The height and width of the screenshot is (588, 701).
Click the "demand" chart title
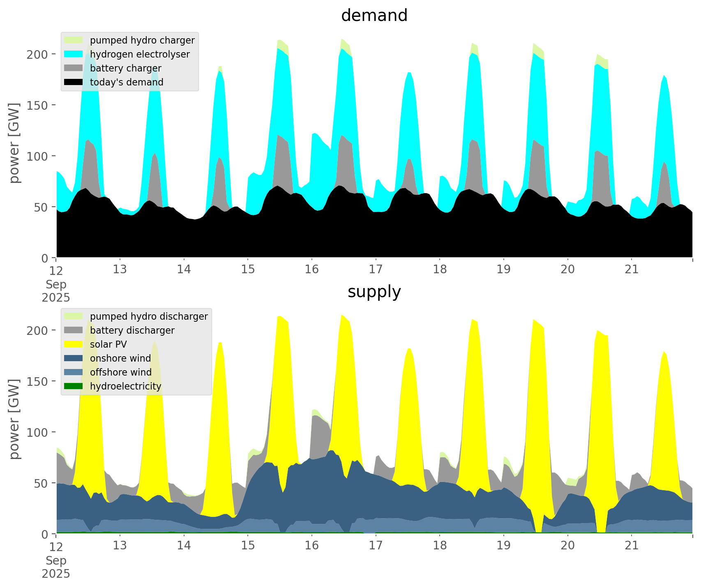374,16
